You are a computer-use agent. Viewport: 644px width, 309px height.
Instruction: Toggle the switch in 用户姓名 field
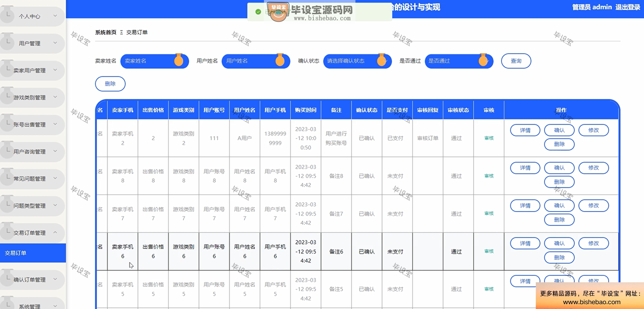pyautogui.click(x=280, y=61)
